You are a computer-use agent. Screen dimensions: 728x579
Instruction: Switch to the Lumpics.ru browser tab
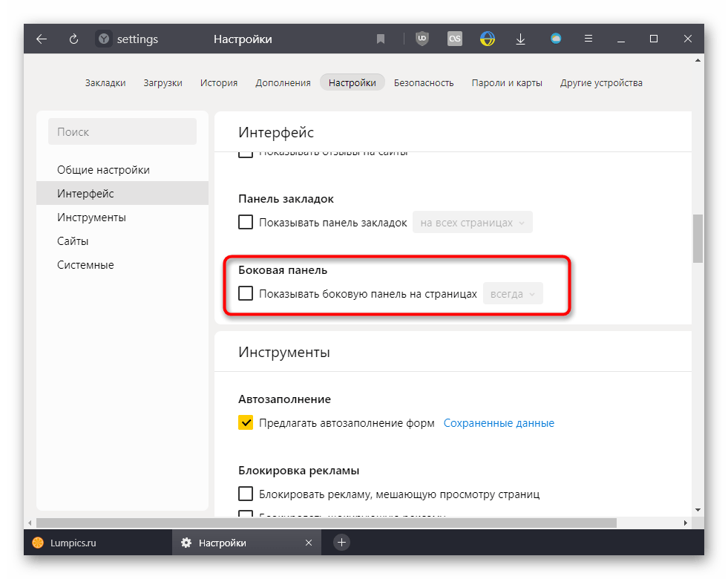point(97,543)
